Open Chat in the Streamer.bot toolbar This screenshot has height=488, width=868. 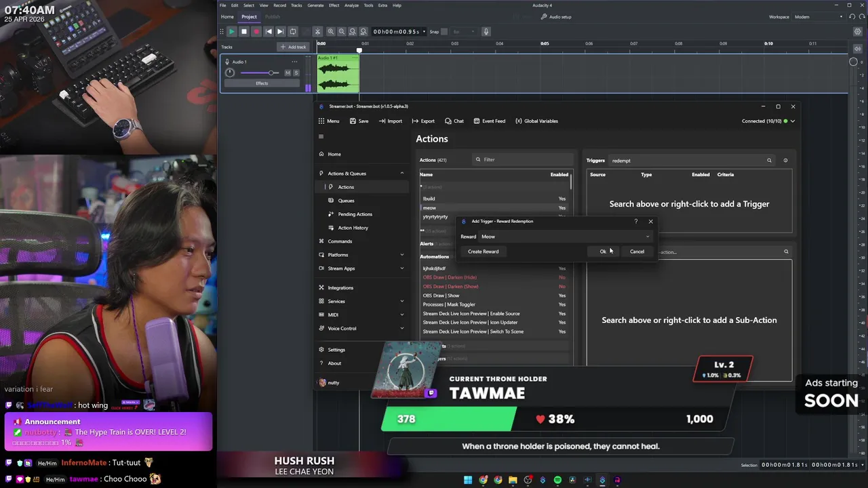pyautogui.click(x=454, y=121)
